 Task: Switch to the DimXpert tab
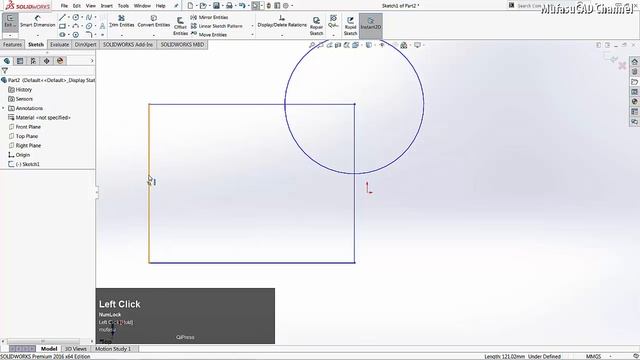[85, 44]
